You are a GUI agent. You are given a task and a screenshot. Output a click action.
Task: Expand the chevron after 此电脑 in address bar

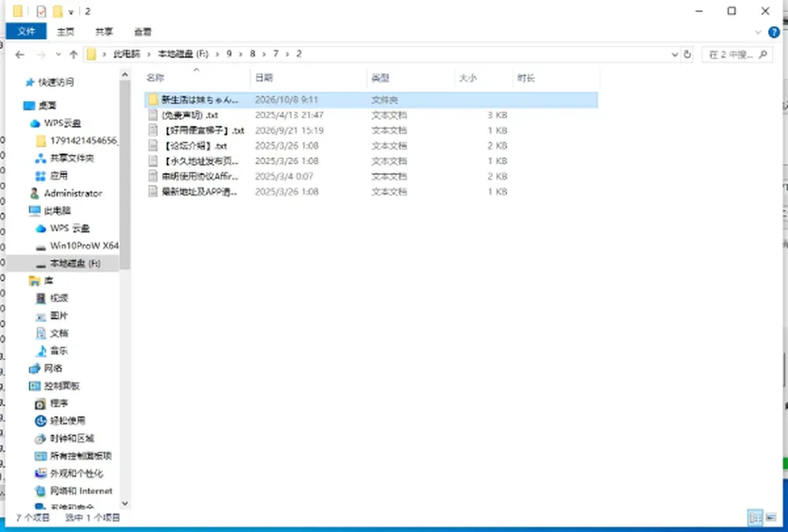[149, 54]
